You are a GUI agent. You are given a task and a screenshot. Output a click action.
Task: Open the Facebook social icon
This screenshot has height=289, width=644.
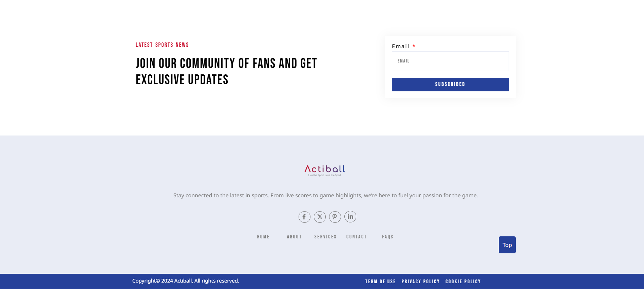coord(304,217)
